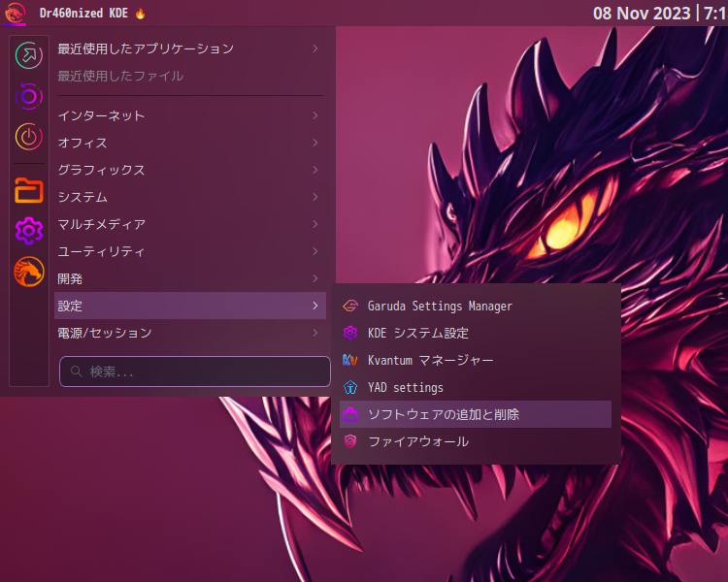Click the orange Garuda eagle icon in the sidebar
Viewport: 728px width, 582px height.
(x=29, y=272)
